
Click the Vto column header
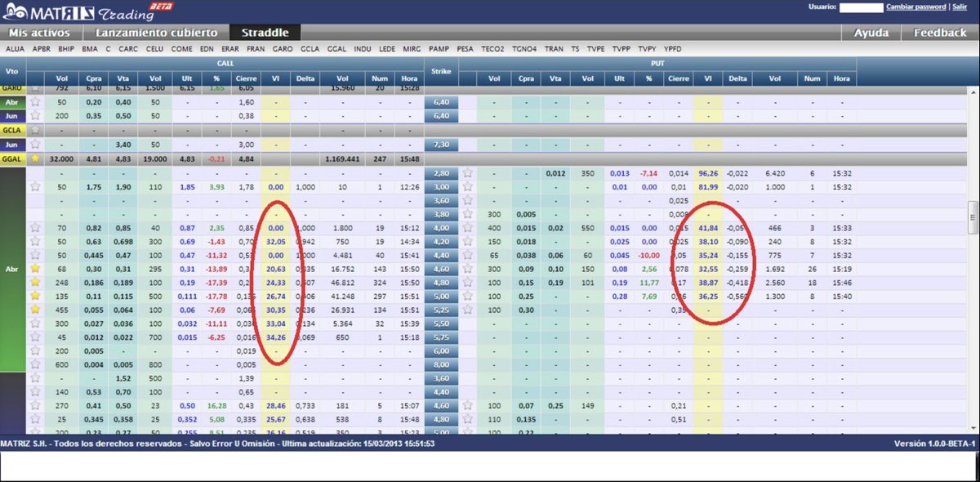point(11,71)
